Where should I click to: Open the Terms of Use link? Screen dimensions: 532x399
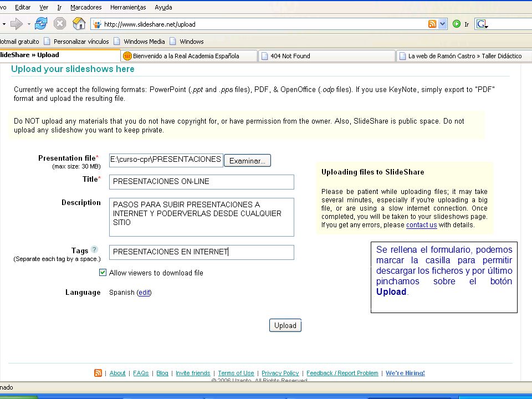tap(236, 373)
